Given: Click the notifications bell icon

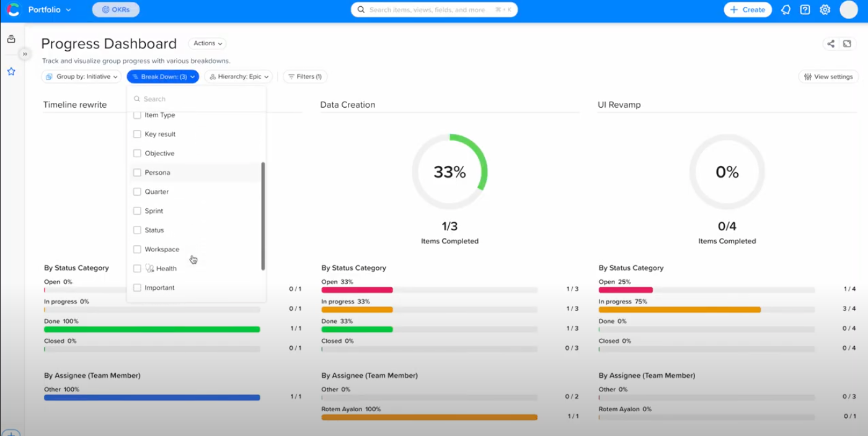Looking at the screenshot, I should 786,10.
